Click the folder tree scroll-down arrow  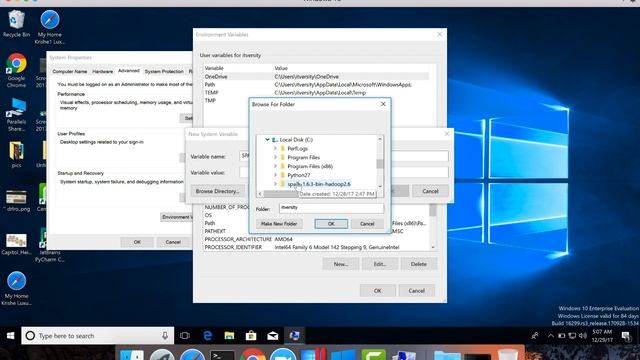tap(380, 187)
